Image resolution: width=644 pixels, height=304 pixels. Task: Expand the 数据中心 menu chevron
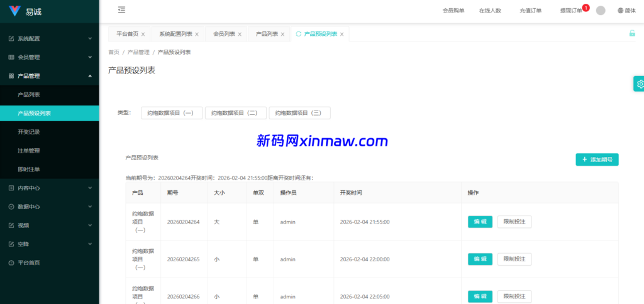(90, 207)
